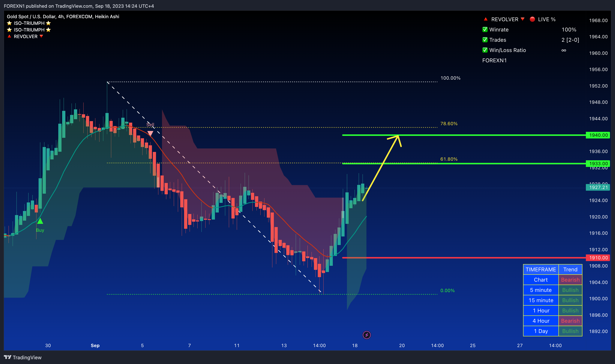Click the red up triangle in REVOLVER legend
615x364 pixels.
(x=9, y=36)
